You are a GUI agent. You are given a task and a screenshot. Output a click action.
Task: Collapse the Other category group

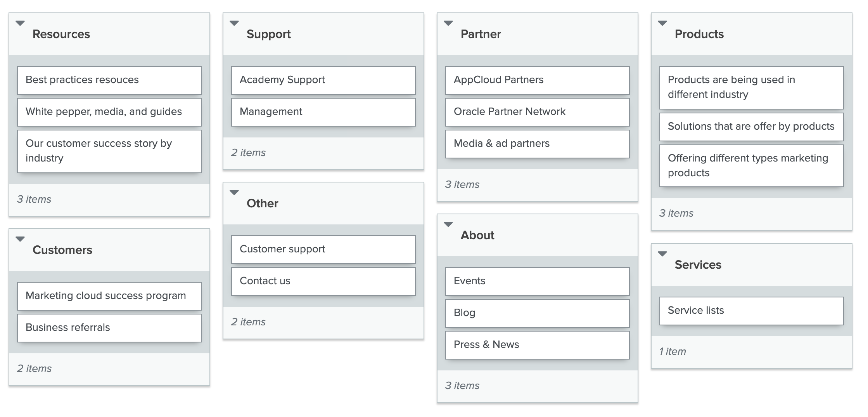[x=234, y=193]
